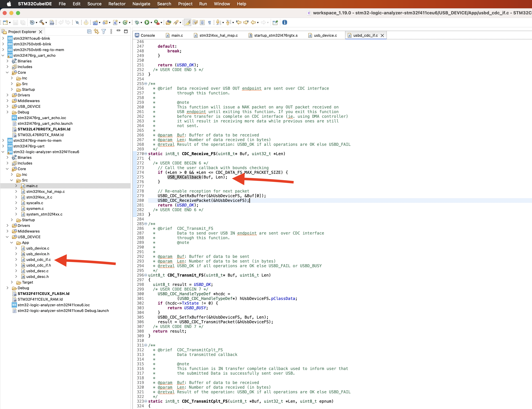
Task: Open the Apple menu
Action: pos(9,4)
